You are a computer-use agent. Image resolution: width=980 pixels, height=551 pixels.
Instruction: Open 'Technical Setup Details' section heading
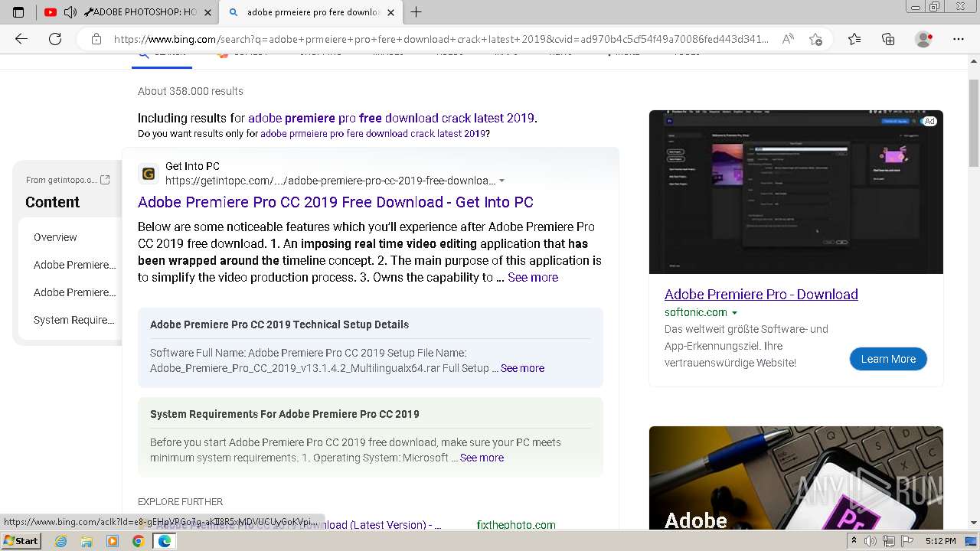(x=279, y=324)
